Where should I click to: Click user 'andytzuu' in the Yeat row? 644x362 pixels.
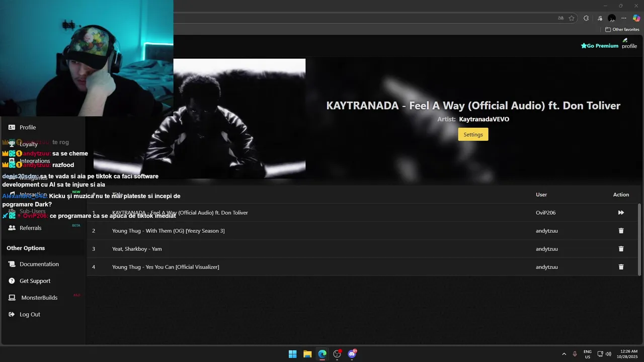coord(546,249)
